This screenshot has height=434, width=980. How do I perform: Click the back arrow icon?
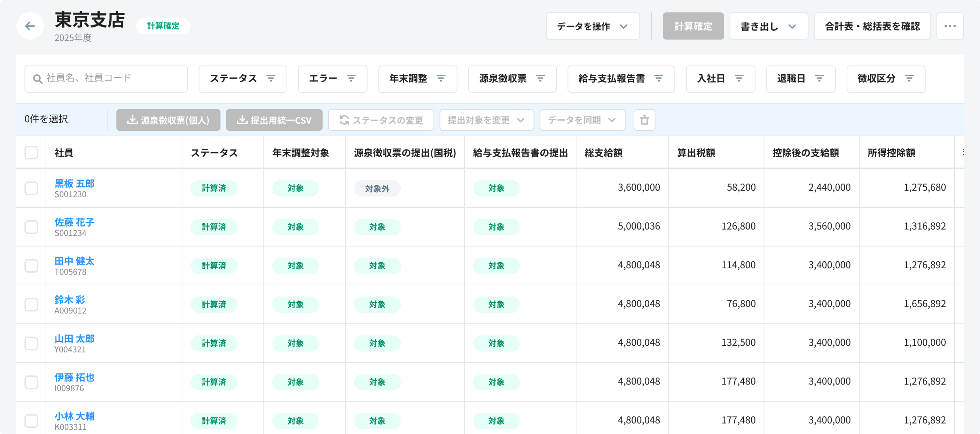pyautogui.click(x=30, y=26)
